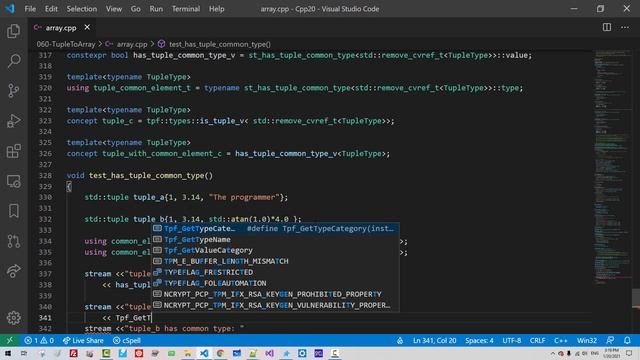
Task: Pick the Tpf_GetValueCategory suggestion
Action: point(275,250)
